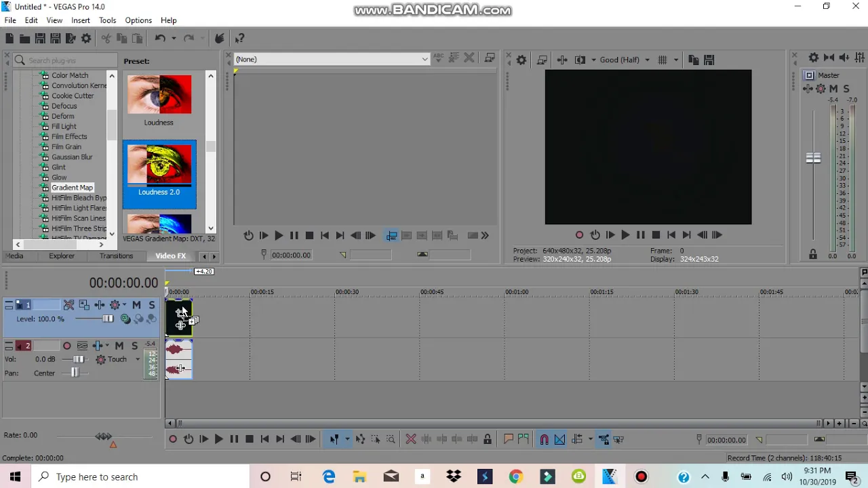The width and height of the screenshot is (868, 488).
Task: Stop timeline playback in transport bar
Action: click(x=249, y=440)
